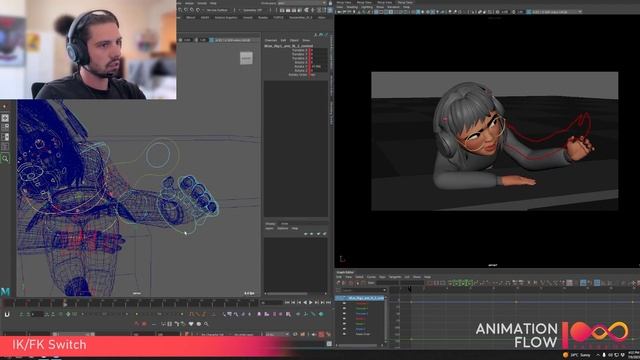The width and height of the screenshot is (640, 360).
Task: Open the Channels menu in the Channel Box
Action: [x=271, y=40]
